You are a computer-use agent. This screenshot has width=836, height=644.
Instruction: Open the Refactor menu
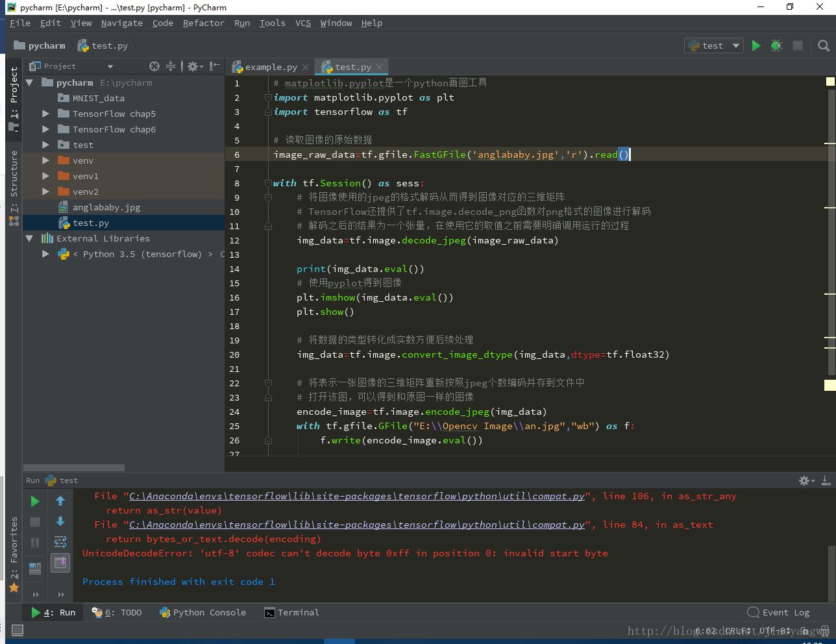[203, 23]
